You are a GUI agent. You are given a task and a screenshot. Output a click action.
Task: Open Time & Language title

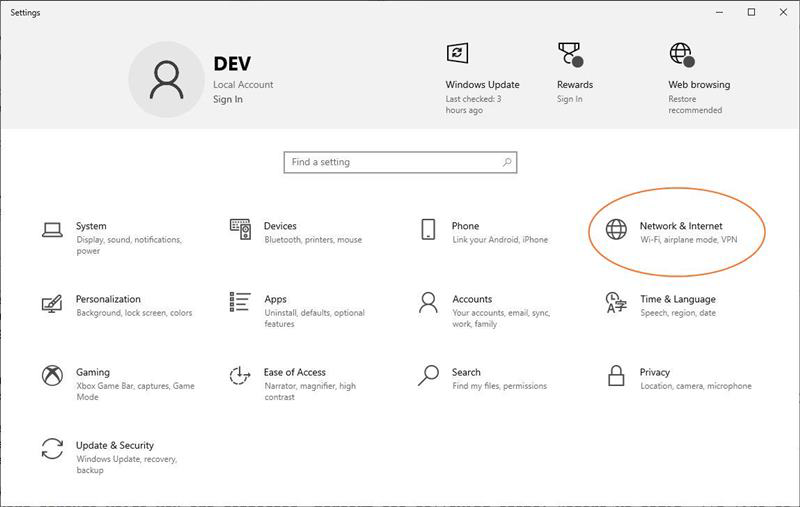(678, 299)
